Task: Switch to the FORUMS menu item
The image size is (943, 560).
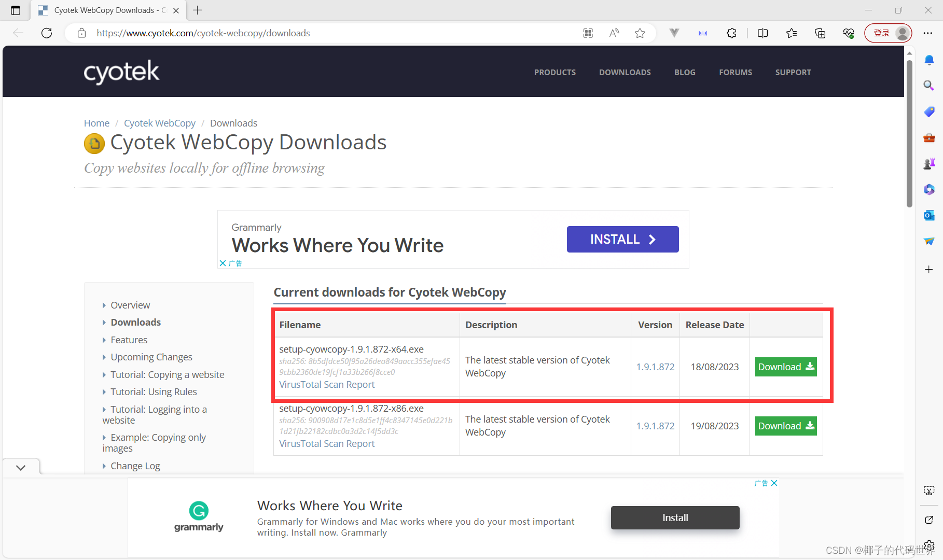Action: pos(735,72)
